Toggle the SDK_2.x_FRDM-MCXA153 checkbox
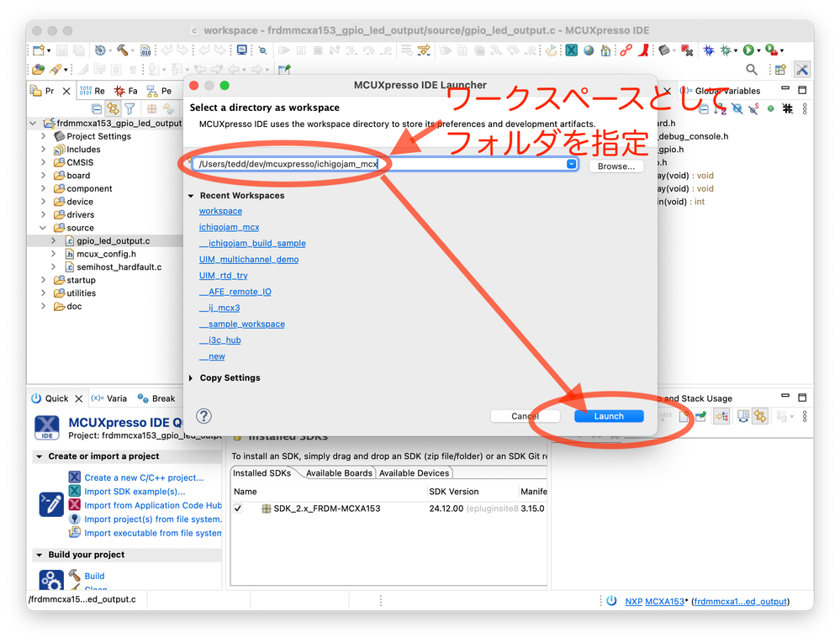Image resolution: width=840 pixels, height=643 pixels. [238, 509]
